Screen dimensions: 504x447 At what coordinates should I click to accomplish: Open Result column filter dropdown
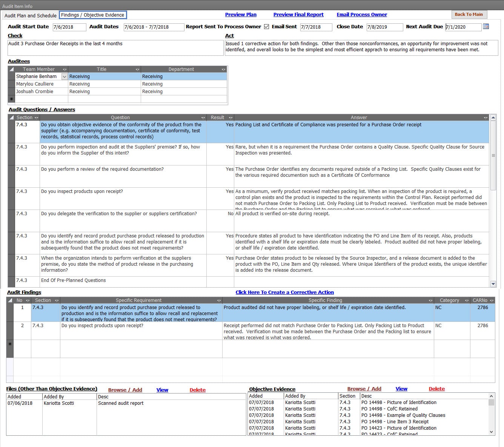230,118
